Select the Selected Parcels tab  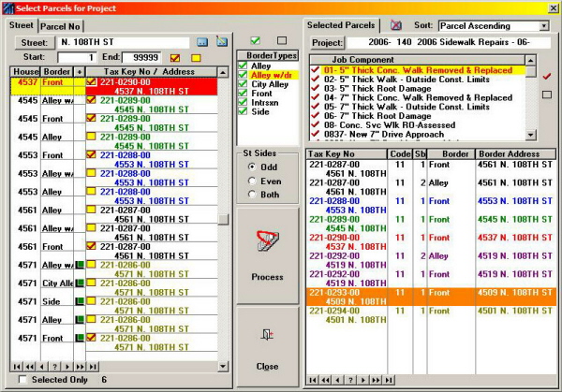tap(341, 25)
